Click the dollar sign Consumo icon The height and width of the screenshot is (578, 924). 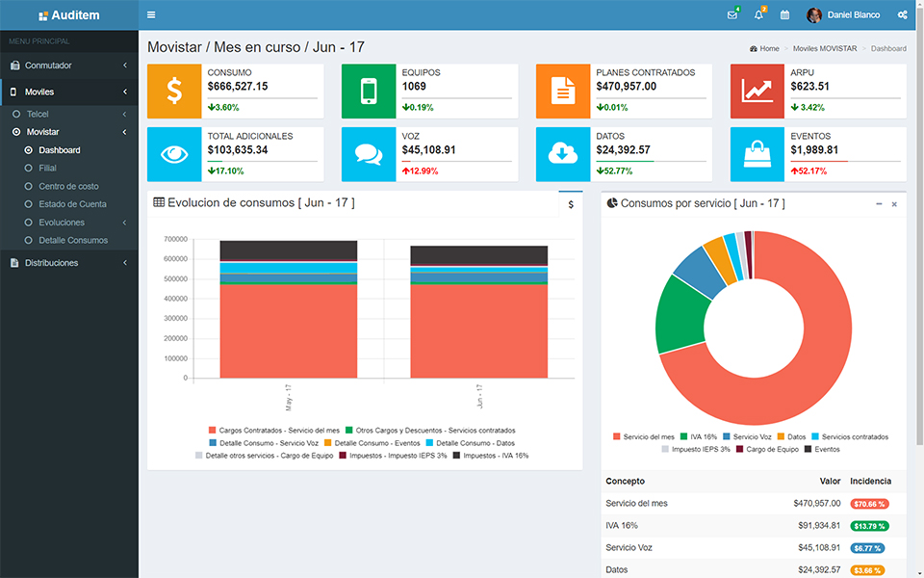pyautogui.click(x=174, y=92)
